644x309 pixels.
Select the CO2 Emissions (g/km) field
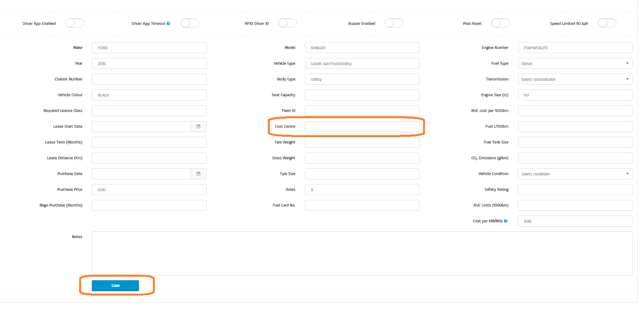pyautogui.click(x=575, y=158)
